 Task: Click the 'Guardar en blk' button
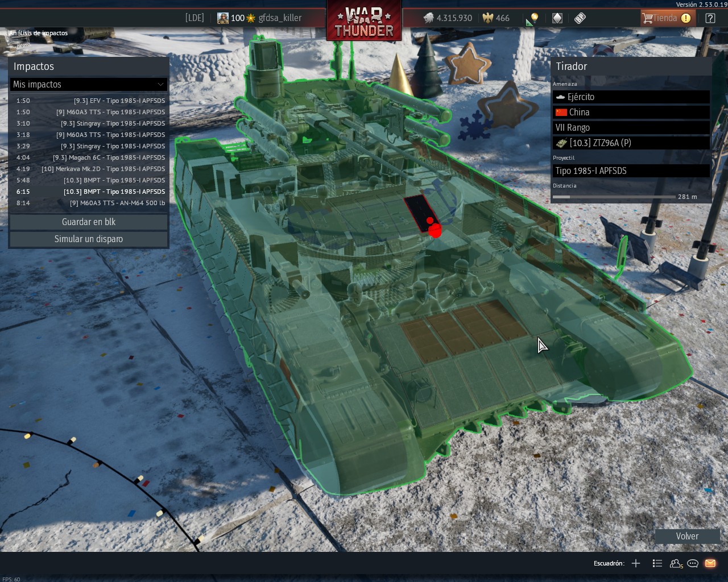coord(89,222)
